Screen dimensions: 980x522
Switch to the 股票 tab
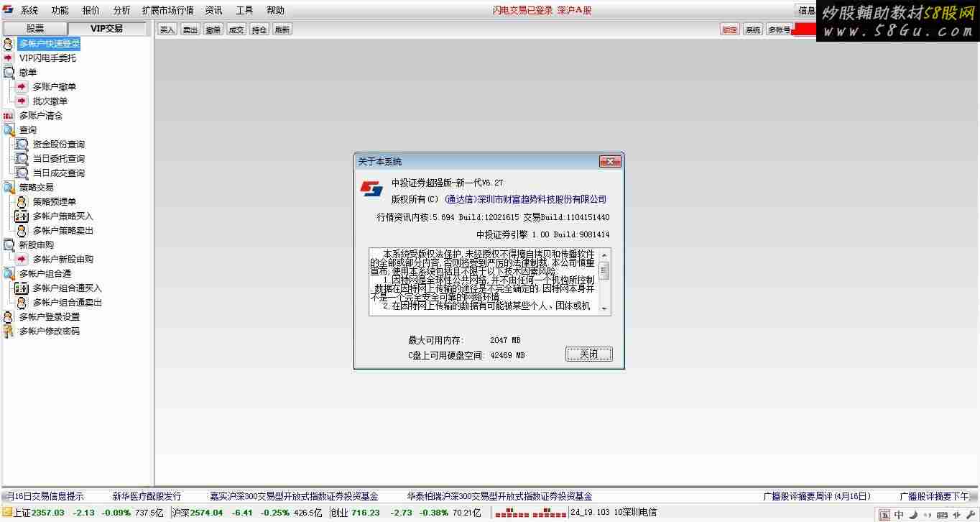pos(35,29)
